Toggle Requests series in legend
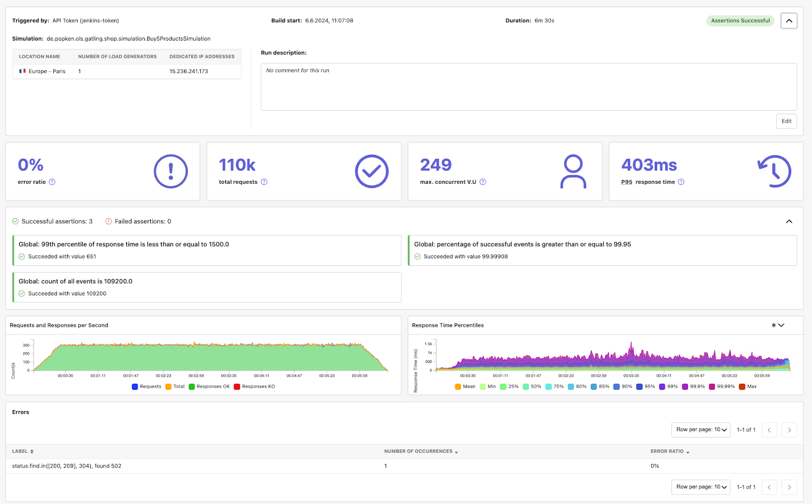Image resolution: width=812 pixels, height=504 pixels. (147, 387)
